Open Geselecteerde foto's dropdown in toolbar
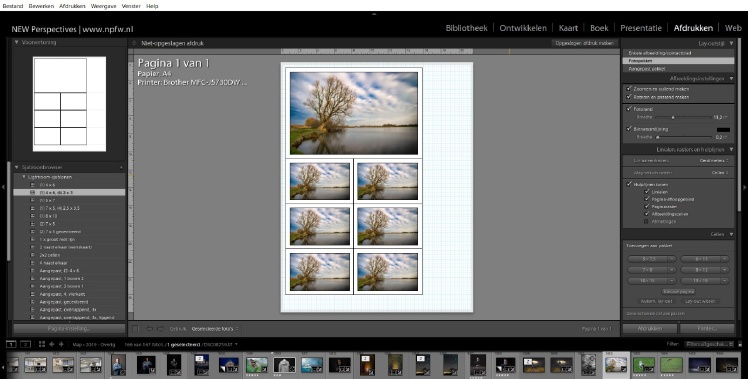Viewport: 748px width, 379px height. [x=215, y=328]
